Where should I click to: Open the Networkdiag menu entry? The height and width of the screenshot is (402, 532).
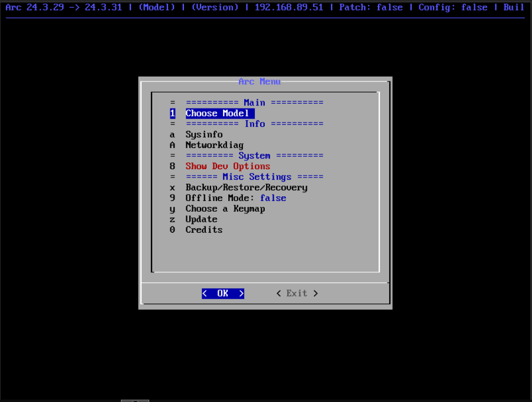[214, 145]
